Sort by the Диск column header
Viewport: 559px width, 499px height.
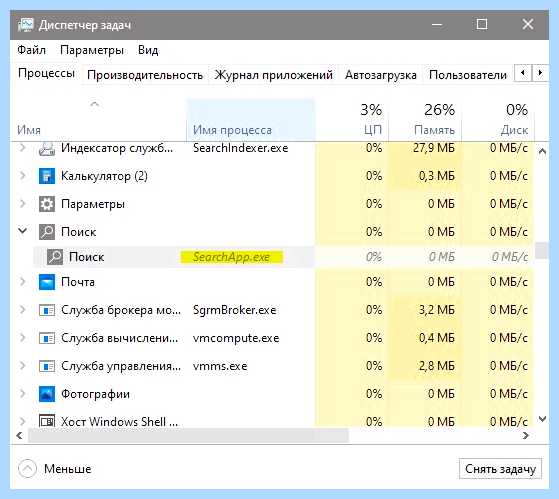coord(498,120)
